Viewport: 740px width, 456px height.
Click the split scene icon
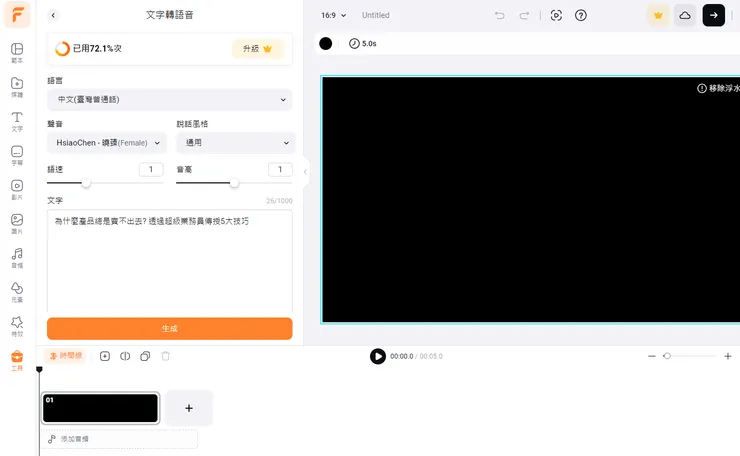click(x=125, y=356)
